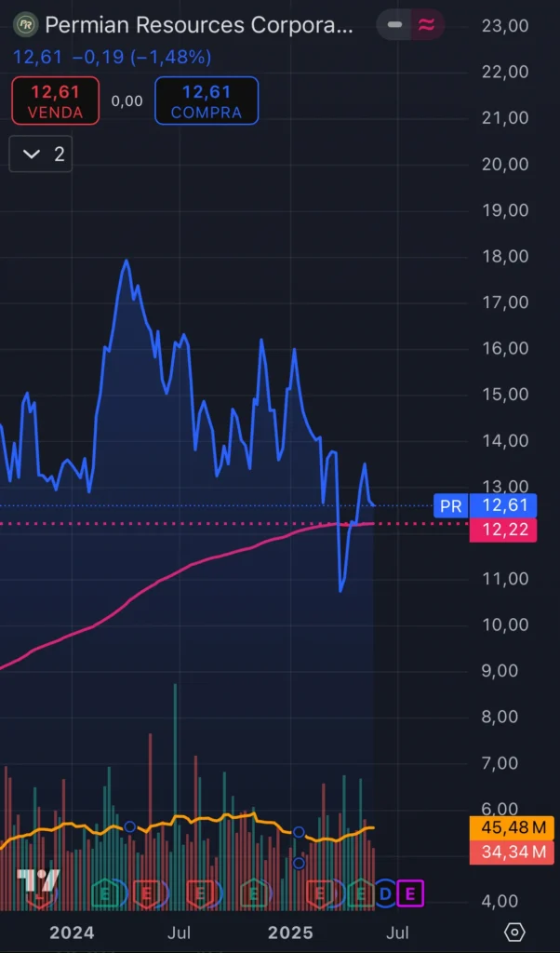Toggle the pink approximate-equal compare icon
Image resolution: width=560 pixels, height=953 pixels.
pyautogui.click(x=426, y=25)
